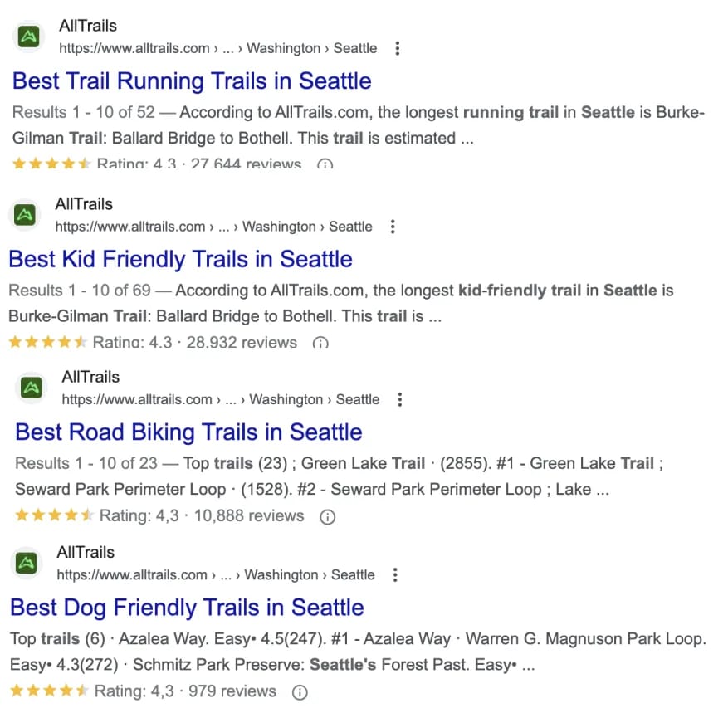728x713 pixels.
Task: Click AllTrails favicon above Kid Friendly result
Action: point(25,215)
